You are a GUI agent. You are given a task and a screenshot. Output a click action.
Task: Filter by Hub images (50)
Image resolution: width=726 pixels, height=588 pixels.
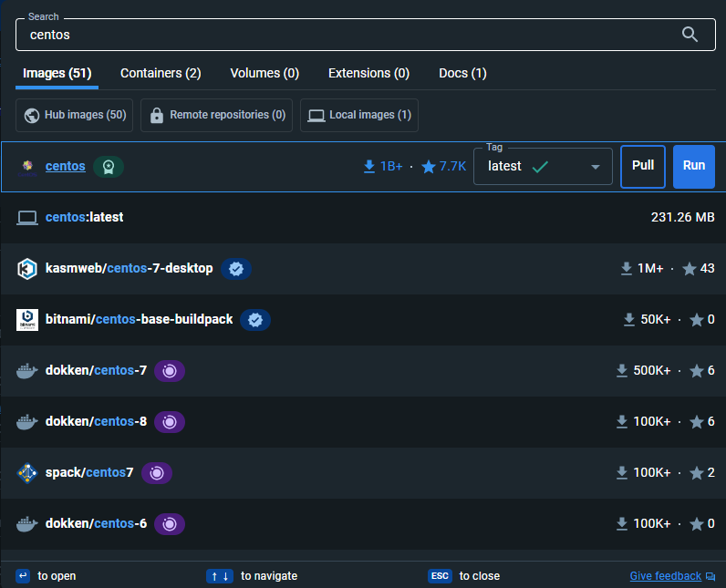click(74, 115)
